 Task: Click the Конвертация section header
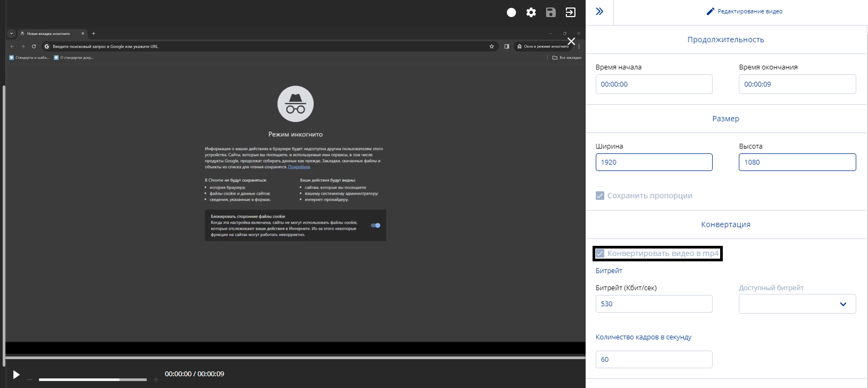coord(725,224)
